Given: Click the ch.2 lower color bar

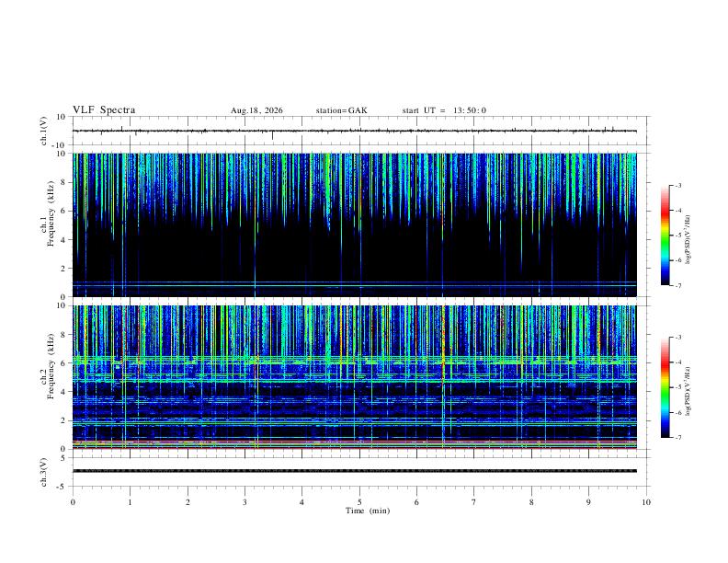Looking at the screenshot, I should tap(665, 387).
